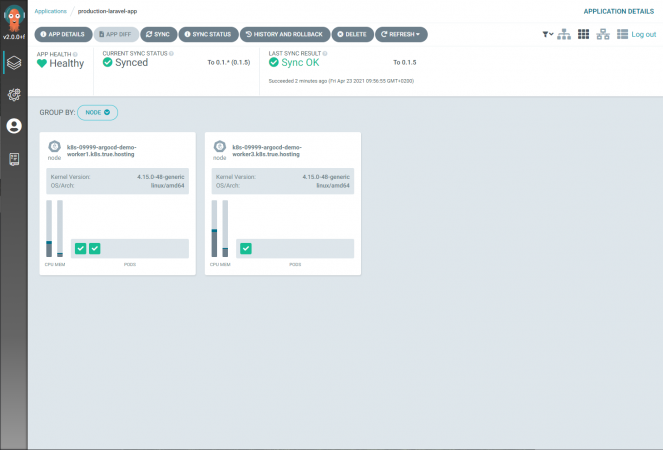Click the Sync OK check icon
This screenshot has width=663, height=450.
tap(274, 63)
